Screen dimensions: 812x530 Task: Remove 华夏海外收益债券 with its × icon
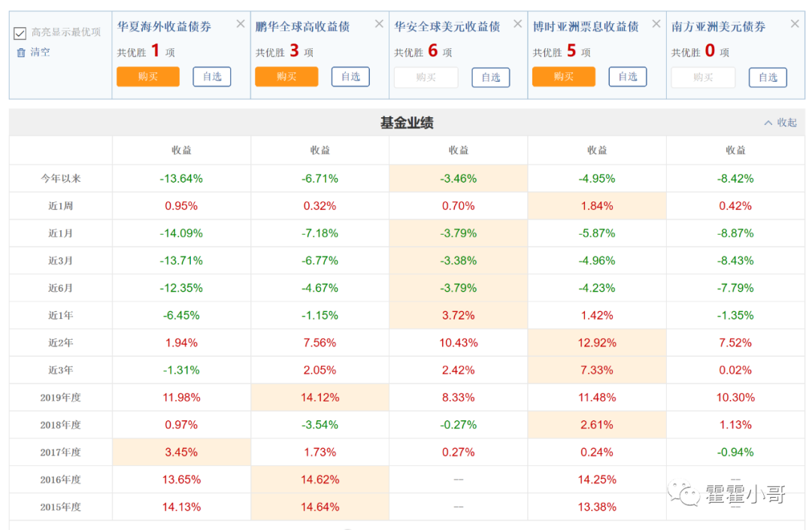pyautogui.click(x=240, y=23)
